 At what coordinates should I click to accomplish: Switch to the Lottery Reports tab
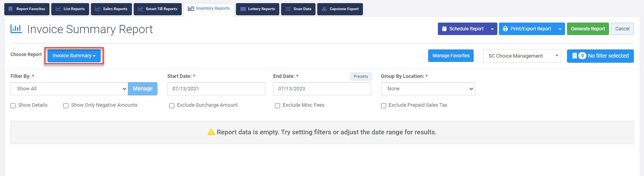257,9
